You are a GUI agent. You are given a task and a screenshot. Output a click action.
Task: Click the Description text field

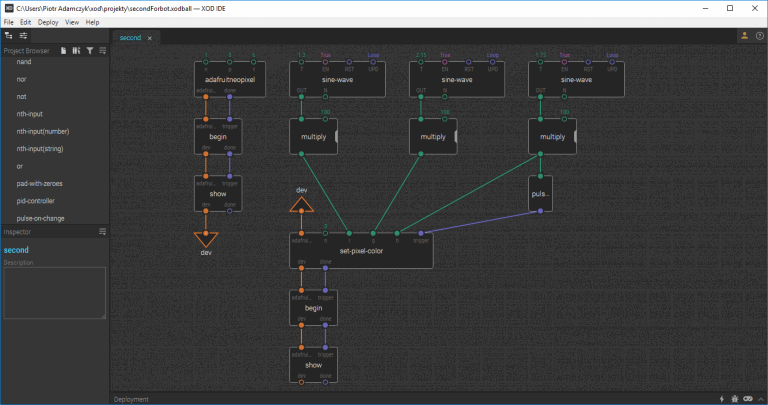pyautogui.click(x=54, y=292)
